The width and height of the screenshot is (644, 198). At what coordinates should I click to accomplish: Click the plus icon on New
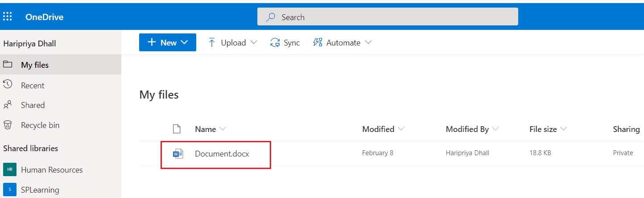(152, 42)
